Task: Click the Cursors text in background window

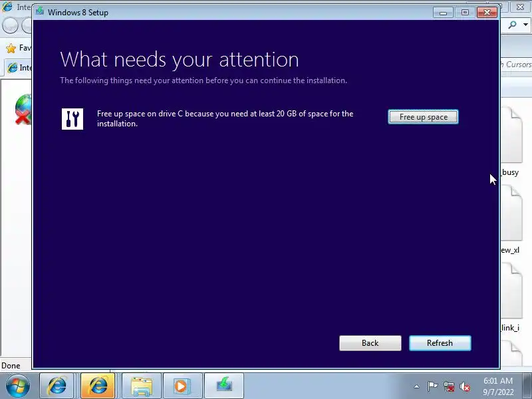Action: [519, 64]
